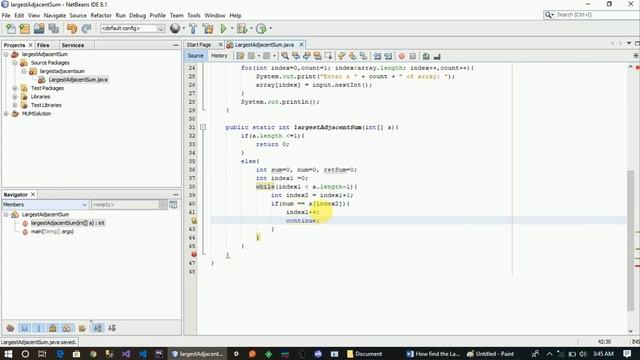The image size is (640, 360).
Task: Open the Refactor menu
Action: click(x=101, y=15)
